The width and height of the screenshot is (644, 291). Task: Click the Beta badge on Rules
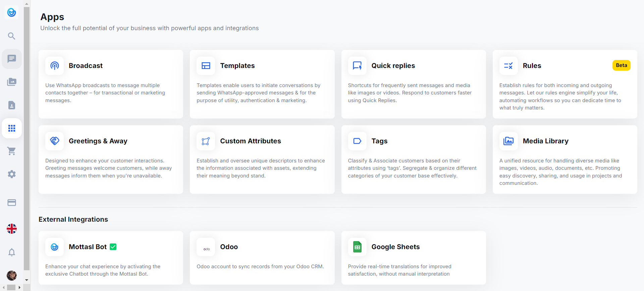tap(621, 65)
